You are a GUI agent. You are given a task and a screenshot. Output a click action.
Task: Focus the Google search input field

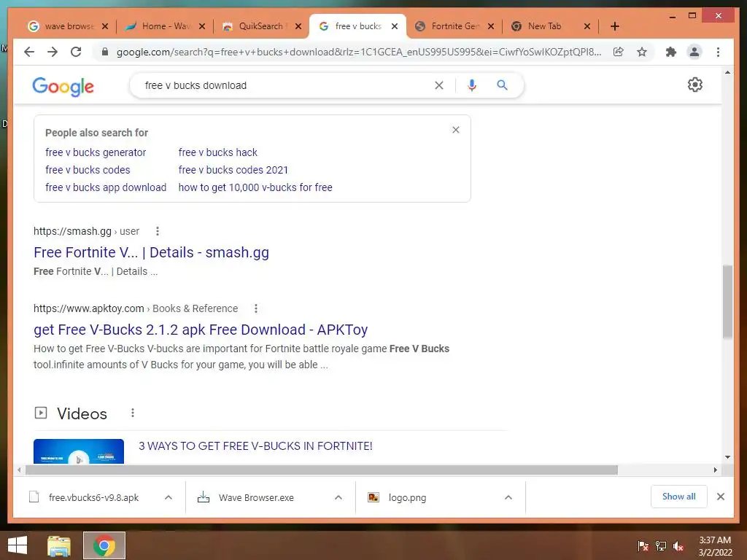[286, 85]
